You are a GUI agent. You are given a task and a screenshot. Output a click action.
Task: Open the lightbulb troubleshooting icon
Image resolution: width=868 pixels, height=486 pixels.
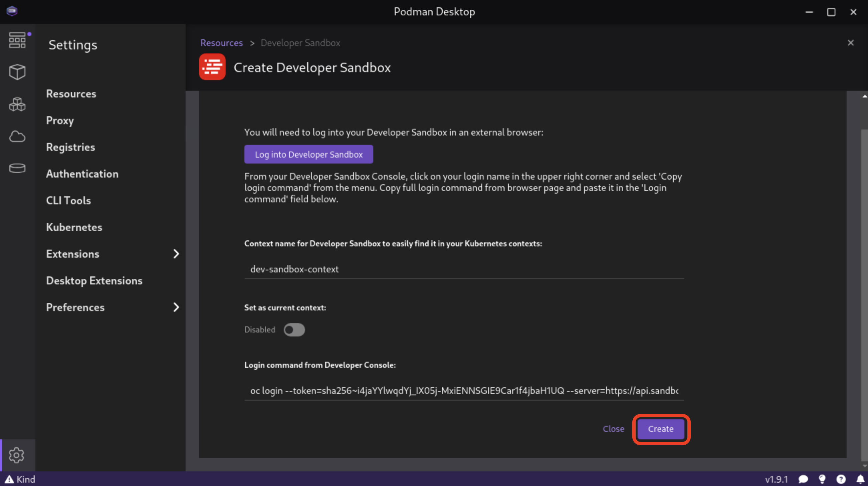822,479
